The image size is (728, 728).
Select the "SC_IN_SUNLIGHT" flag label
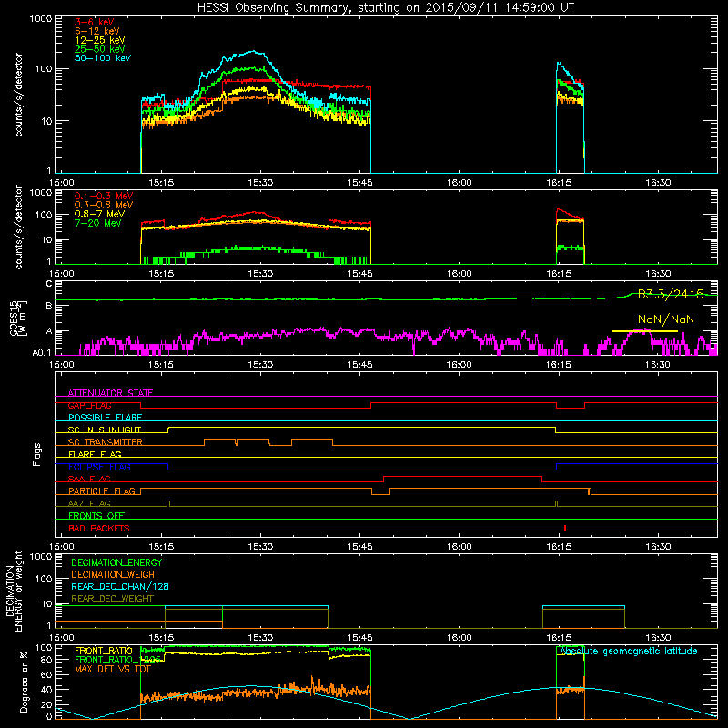(x=105, y=430)
